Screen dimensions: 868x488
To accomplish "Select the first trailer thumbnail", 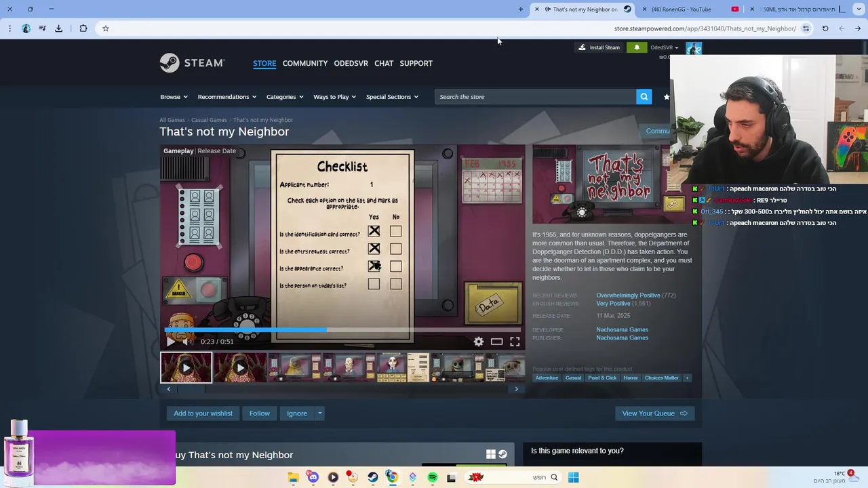I will (186, 367).
